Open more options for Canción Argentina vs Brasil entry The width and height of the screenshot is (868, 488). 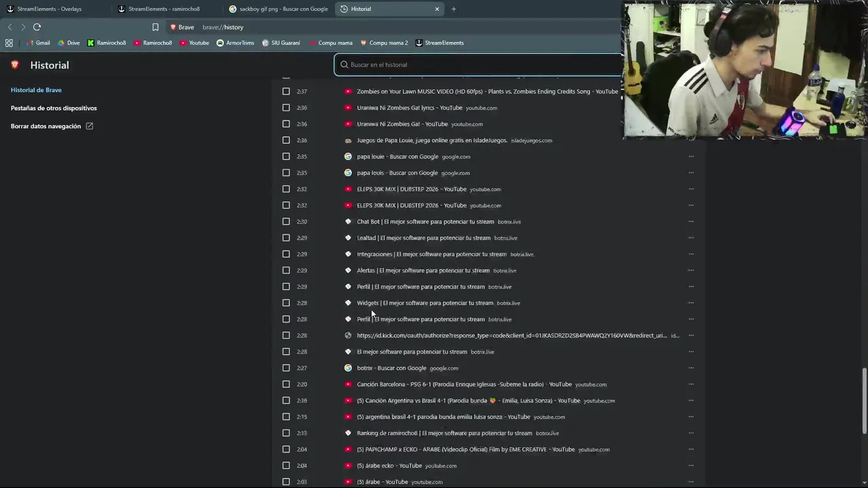point(691,401)
